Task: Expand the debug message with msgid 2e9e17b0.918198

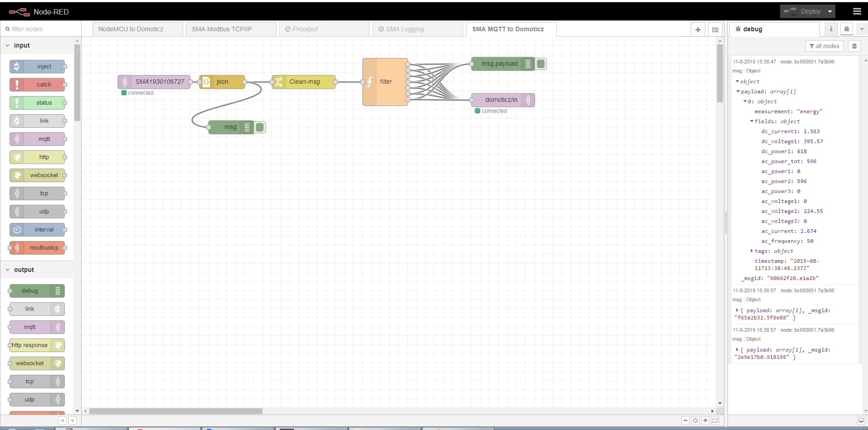Action: coord(737,350)
